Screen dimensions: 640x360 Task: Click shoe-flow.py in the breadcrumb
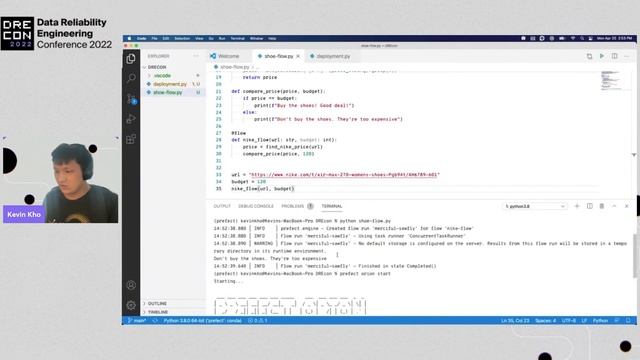234,67
